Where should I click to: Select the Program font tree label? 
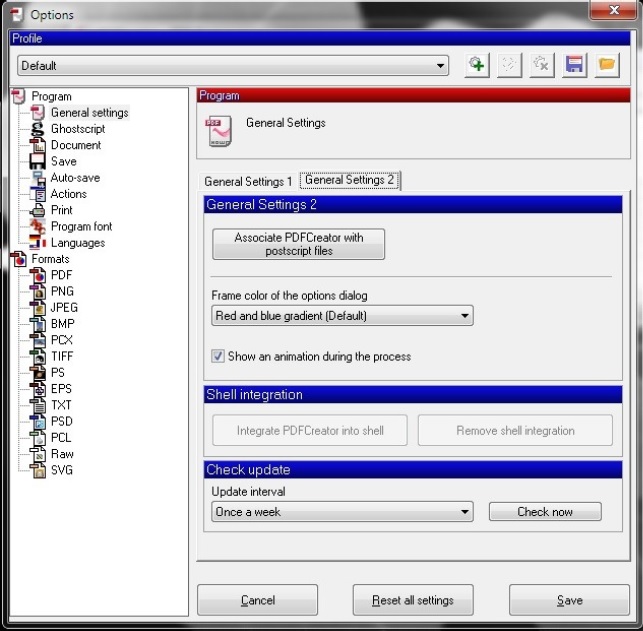(x=81, y=227)
